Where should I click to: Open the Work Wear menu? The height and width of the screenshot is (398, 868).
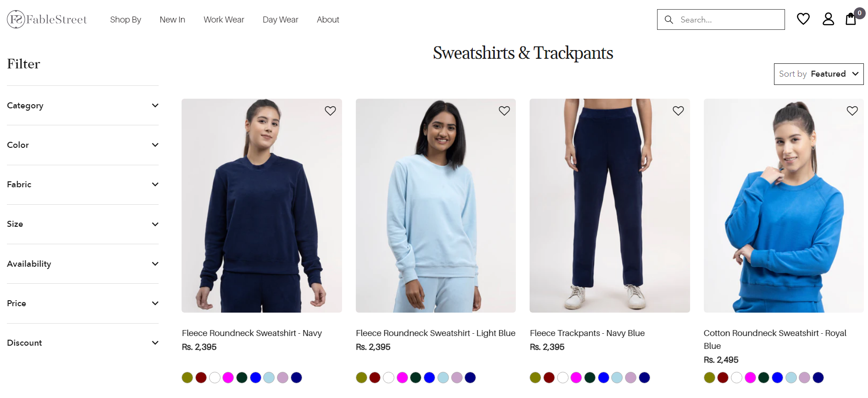(x=224, y=20)
